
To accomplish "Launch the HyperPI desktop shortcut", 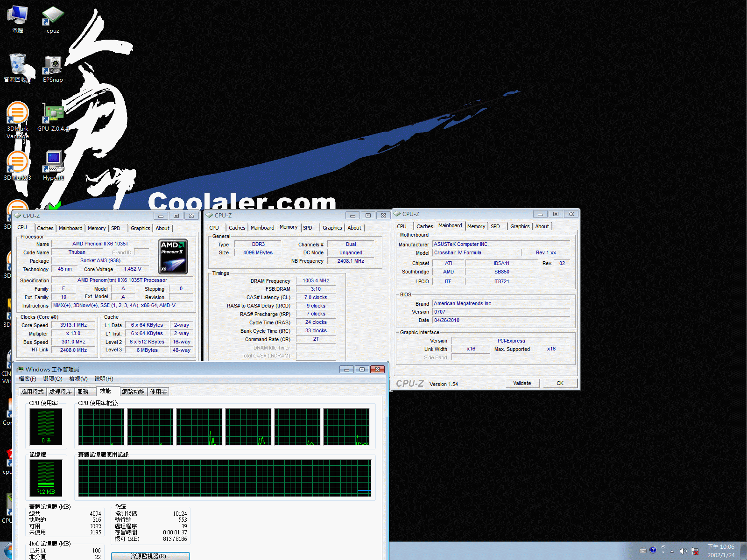I will pos(53,166).
